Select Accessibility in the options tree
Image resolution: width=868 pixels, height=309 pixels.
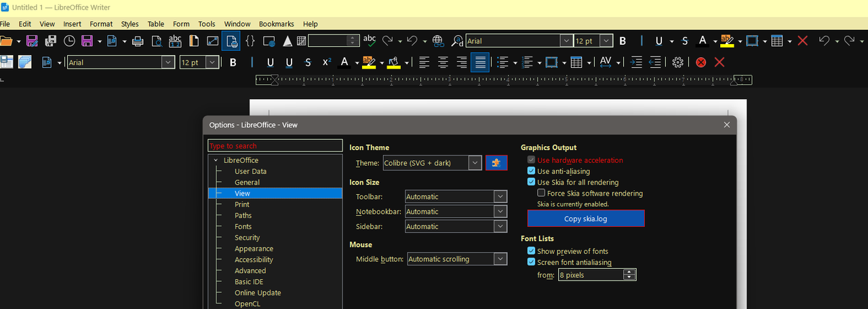[x=254, y=259]
